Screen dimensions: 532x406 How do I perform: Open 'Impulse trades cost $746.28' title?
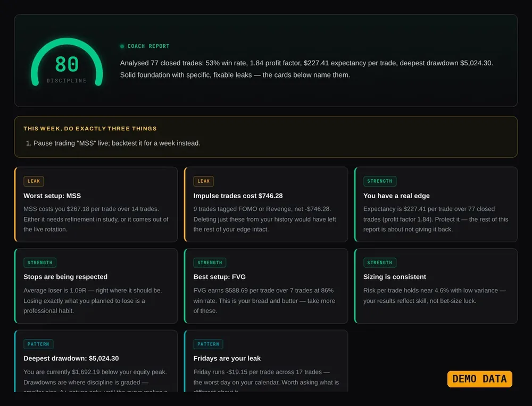tap(238, 196)
